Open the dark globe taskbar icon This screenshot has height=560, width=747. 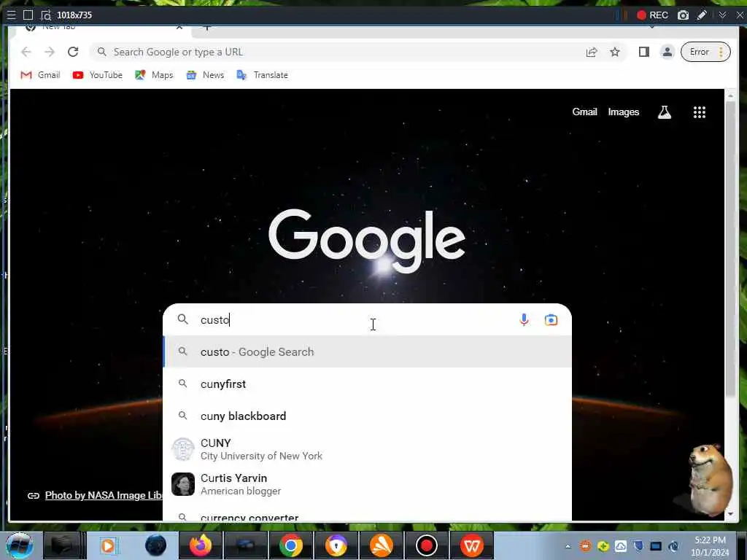(156, 545)
